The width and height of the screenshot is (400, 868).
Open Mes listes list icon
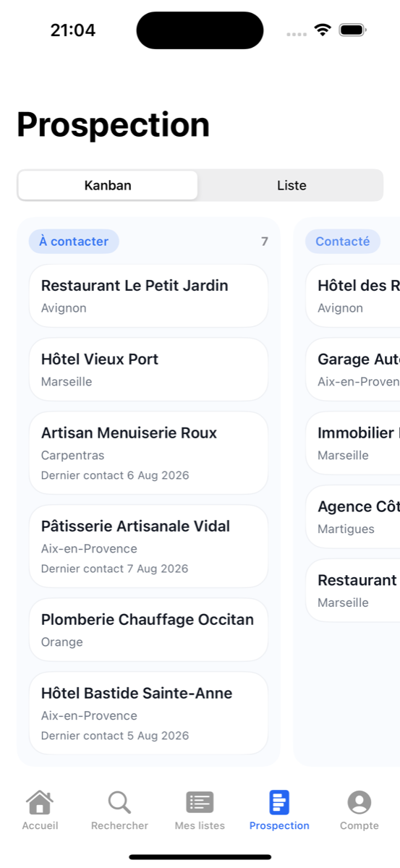point(200,802)
